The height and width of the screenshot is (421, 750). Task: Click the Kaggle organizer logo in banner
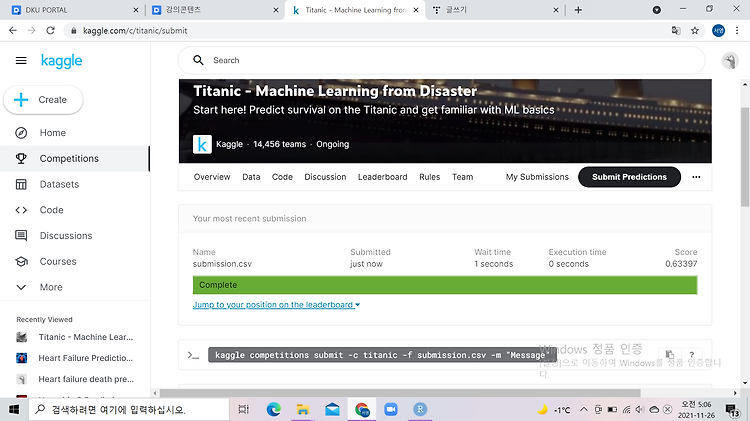point(202,144)
